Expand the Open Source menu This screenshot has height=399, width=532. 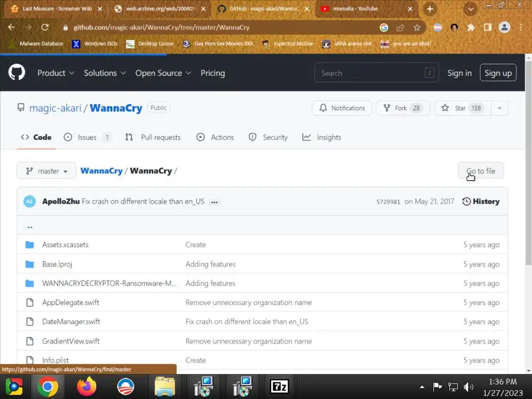click(x=163, y=73)
